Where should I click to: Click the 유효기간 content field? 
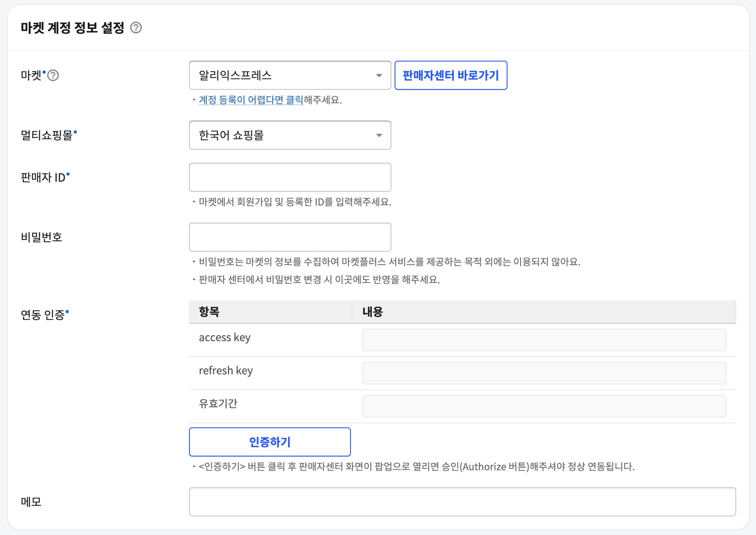pyautogui.click(x=544, y=406)
